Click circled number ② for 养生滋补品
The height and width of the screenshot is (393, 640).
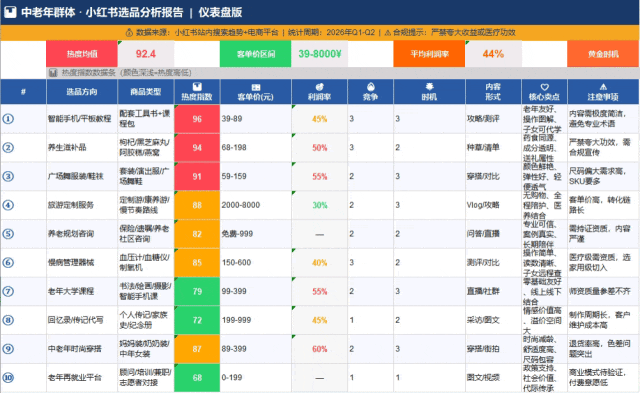pos(8,147)
